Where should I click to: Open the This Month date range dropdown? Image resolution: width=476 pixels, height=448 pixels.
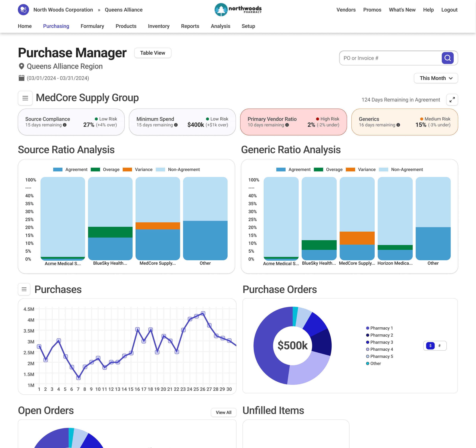[x=435, y=78]
